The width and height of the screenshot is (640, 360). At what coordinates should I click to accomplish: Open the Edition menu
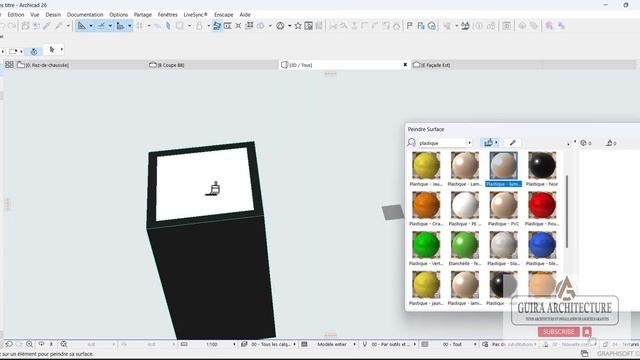click(16, 15)
